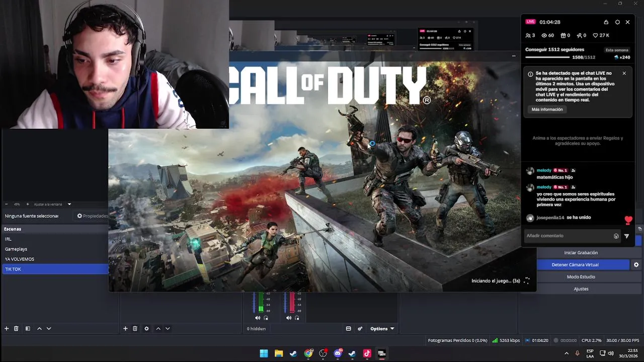Screen dimensions: 644x362
Task: Open Discord from taskbar
Action: click(338, 353)
